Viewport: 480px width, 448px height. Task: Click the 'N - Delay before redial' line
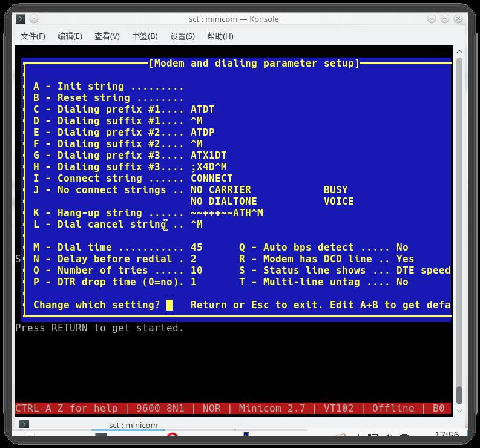point(115,259)
